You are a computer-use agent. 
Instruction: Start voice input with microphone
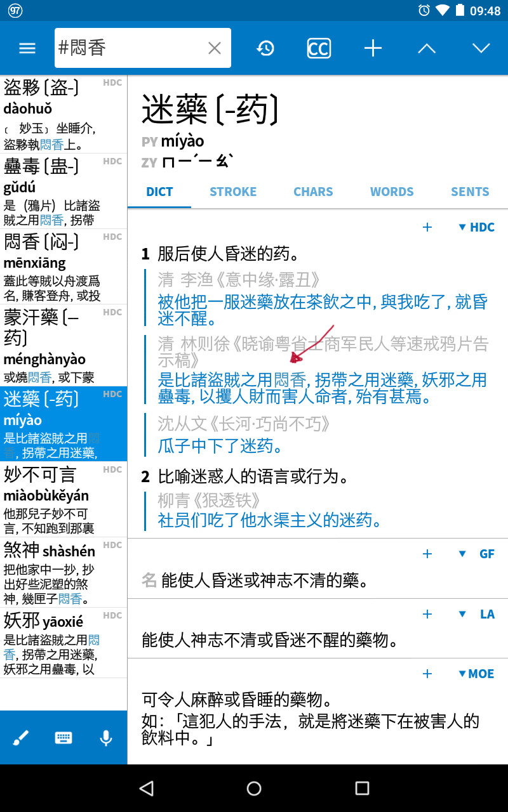pyautogui.click(x=106, y=738)
